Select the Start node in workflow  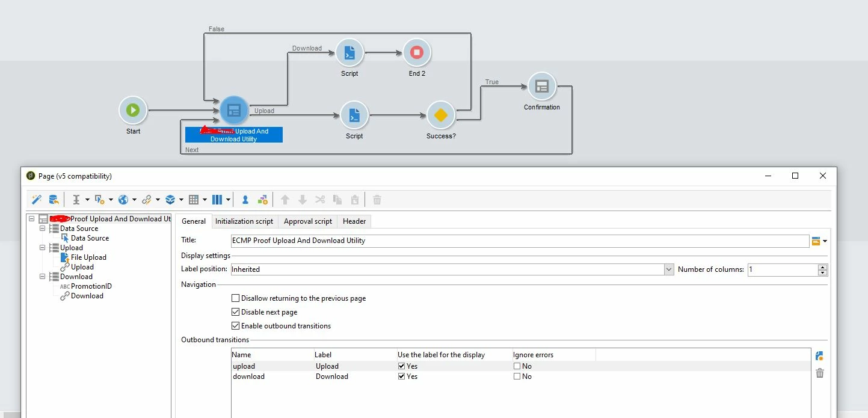click(133, 110)
